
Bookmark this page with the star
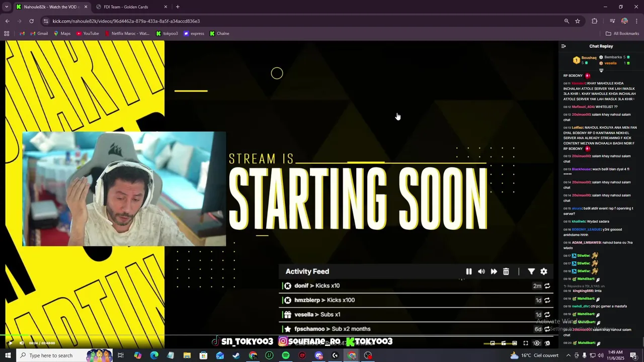click(x=578, y=21)
